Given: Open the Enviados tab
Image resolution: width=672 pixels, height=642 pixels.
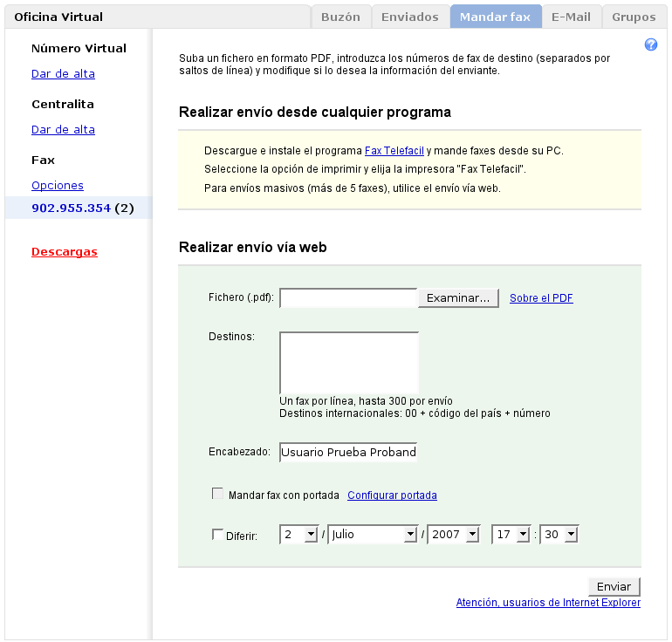Looking at the screenshot, I should 409,17.
